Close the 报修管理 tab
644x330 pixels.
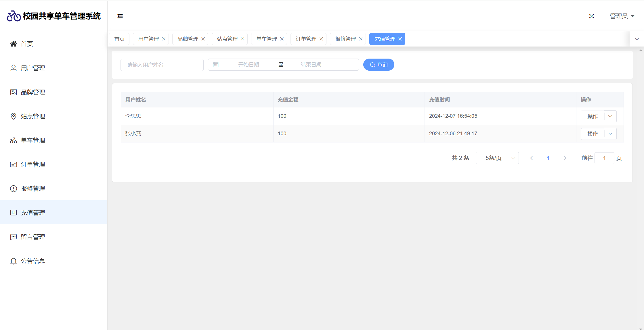click(x=361, y=39)
